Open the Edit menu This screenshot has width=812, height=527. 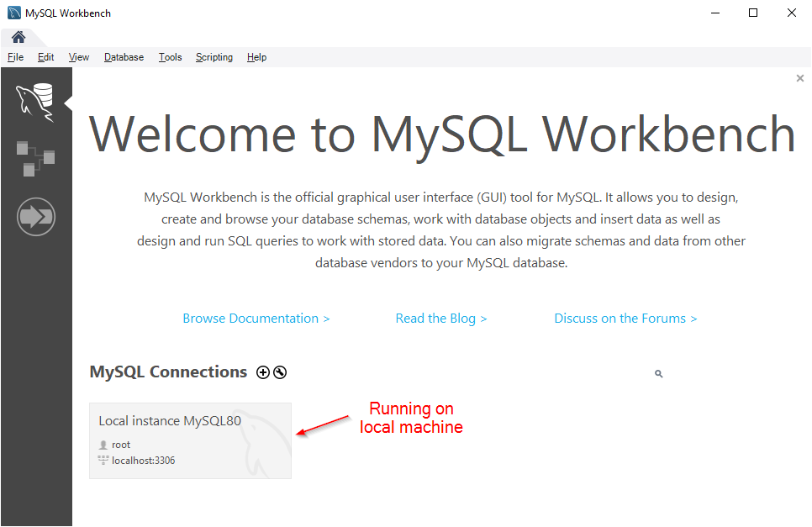coord(45,57)
